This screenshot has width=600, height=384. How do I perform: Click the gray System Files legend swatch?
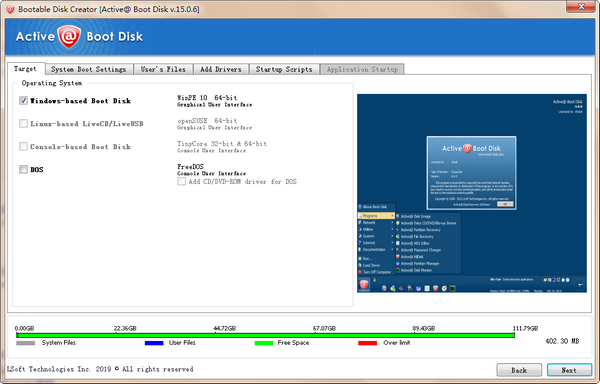26,343
